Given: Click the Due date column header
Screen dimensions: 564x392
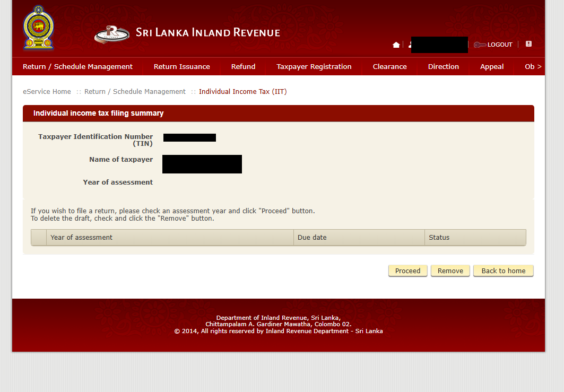Looking at the screenshot, I should point(359,237).
